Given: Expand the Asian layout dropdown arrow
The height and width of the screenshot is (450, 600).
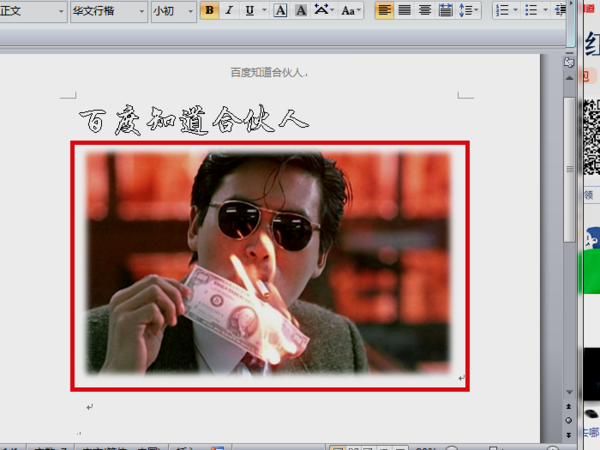Looking at the screenshot, I should point(332,10).
